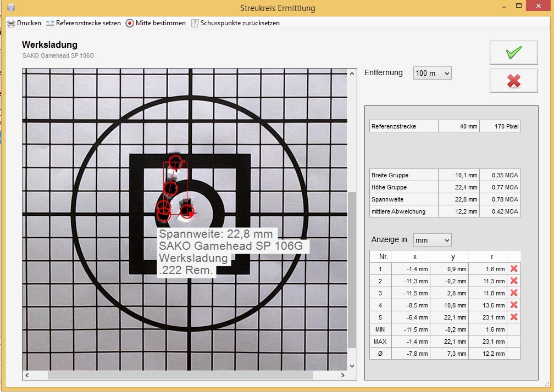Confirm with the green checkmark button
The image size is (554, 392).
tap(513, 53)
